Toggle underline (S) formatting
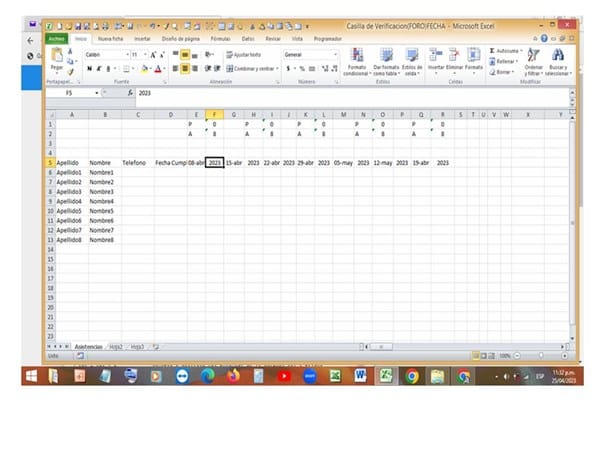 pos(108,68)
